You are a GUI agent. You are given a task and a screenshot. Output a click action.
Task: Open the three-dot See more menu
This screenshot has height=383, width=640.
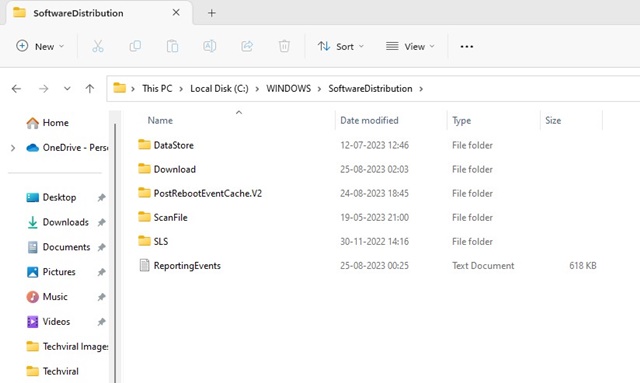[x=467, y=47]
